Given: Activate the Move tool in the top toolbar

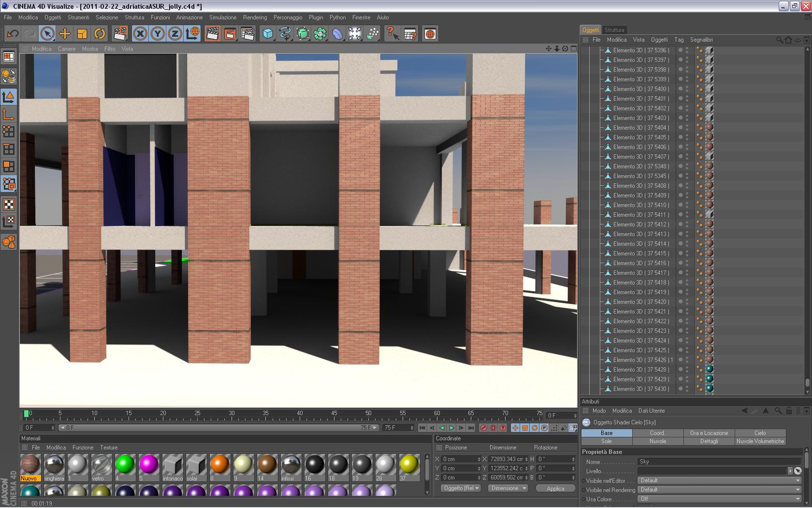Looking at the screenshot, I should tap(65, 34).
